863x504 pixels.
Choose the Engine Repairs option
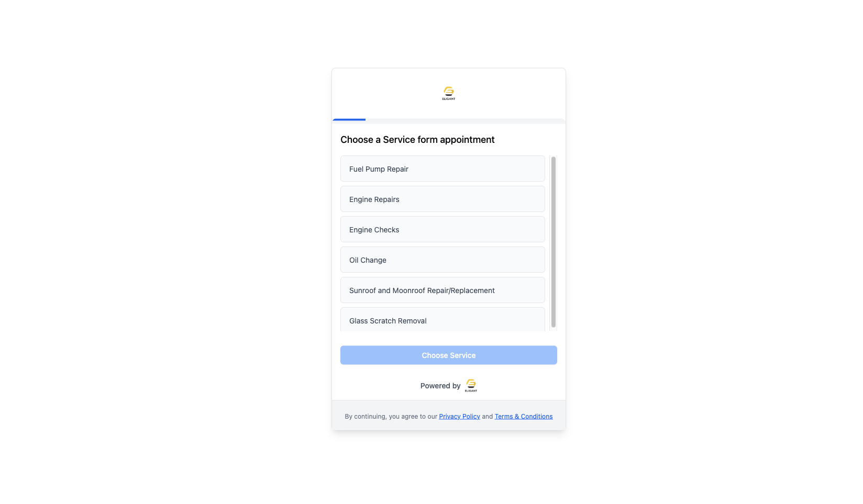point(442,199)
